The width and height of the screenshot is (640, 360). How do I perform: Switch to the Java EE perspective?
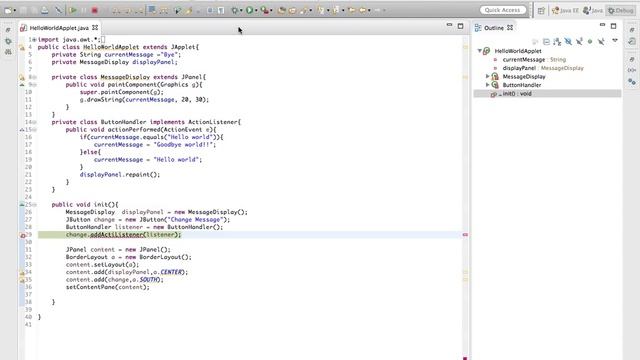coord(565,11)
